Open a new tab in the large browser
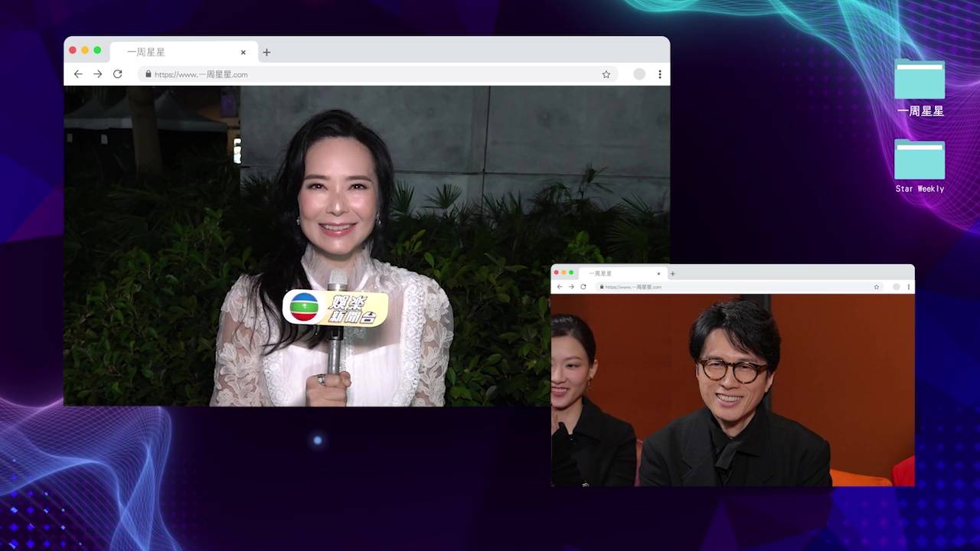Image resolution: width=980 pixels, height=551 pixels. (x=266, y=52)
